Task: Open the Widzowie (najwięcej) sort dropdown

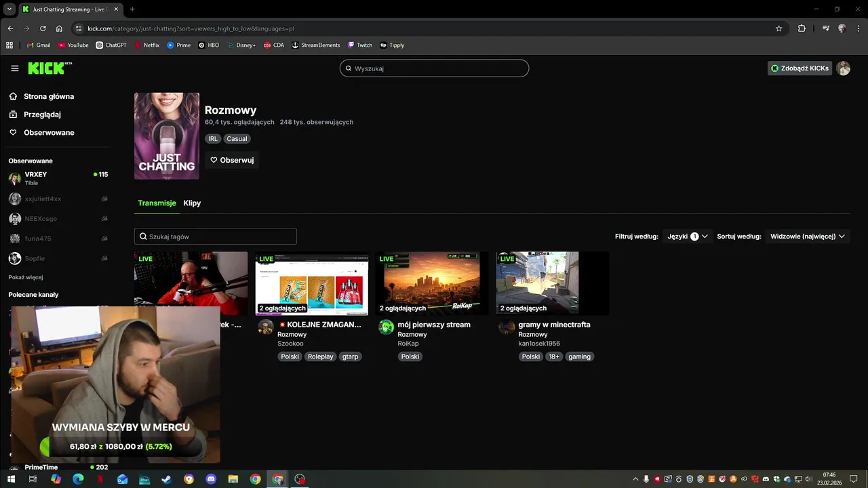Action: (x=808, y=237)
